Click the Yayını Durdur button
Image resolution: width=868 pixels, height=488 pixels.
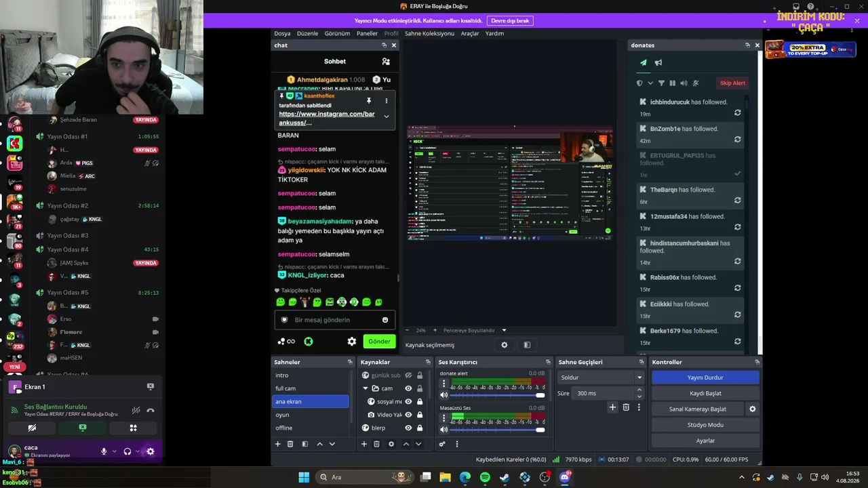705,378
